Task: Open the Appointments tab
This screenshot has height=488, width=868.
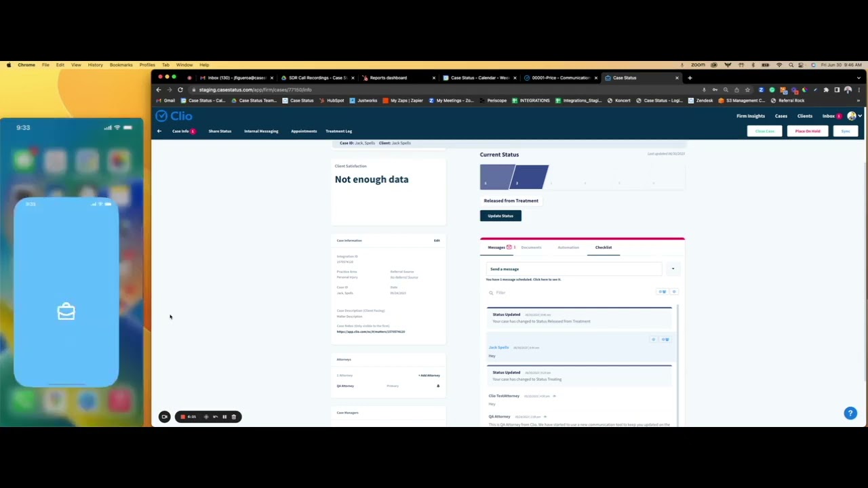Action: pyautogui.click(x=304, y=131)
